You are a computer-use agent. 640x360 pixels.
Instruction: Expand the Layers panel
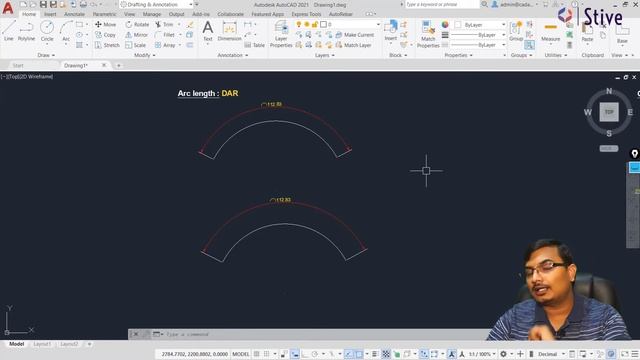coord(324,55)
